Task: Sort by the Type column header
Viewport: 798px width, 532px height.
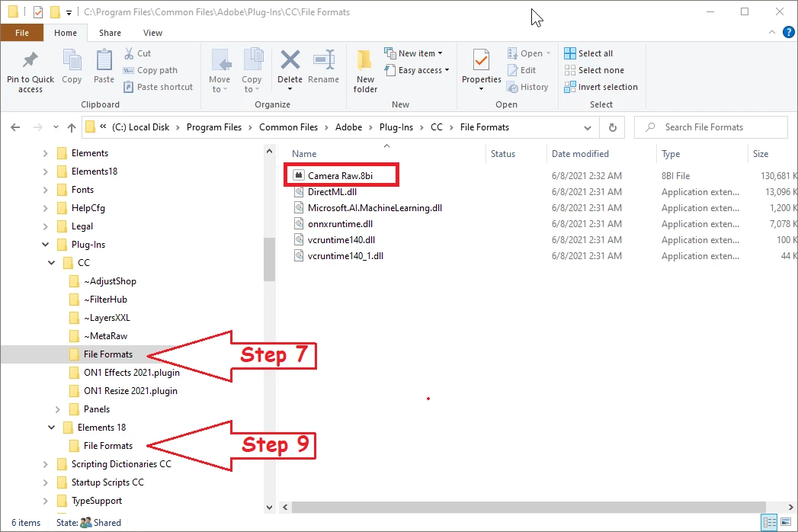Action: pyautogui.click(x=671, y=154)
